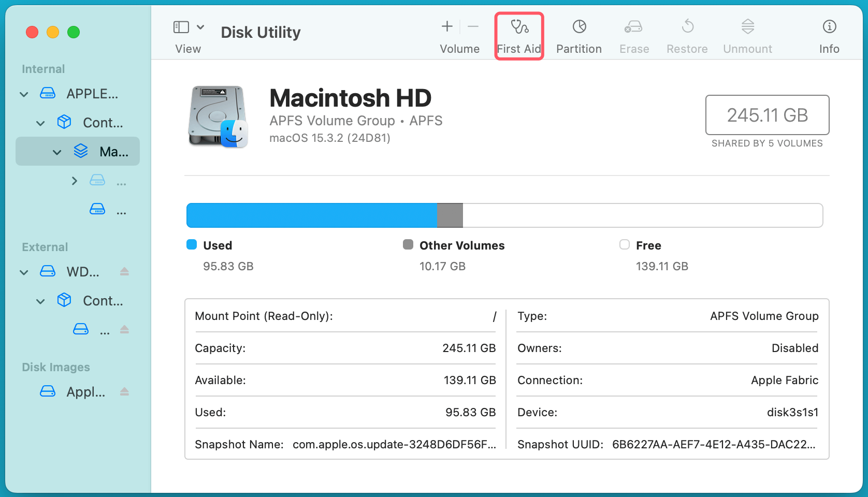The width and height of the screenshot is (868, 497).
Task: Collapse the APPLE internal disk tree
Action: click(23, 94)
